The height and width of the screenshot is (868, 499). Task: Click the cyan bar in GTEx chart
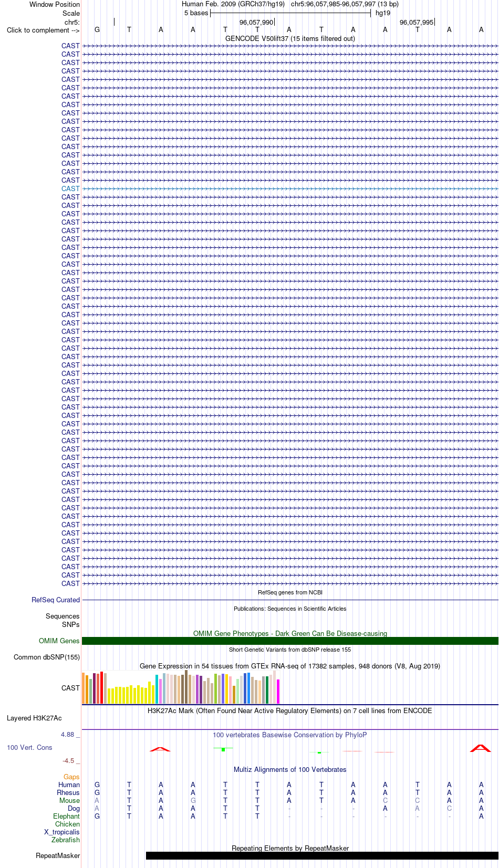click(157, 689)
